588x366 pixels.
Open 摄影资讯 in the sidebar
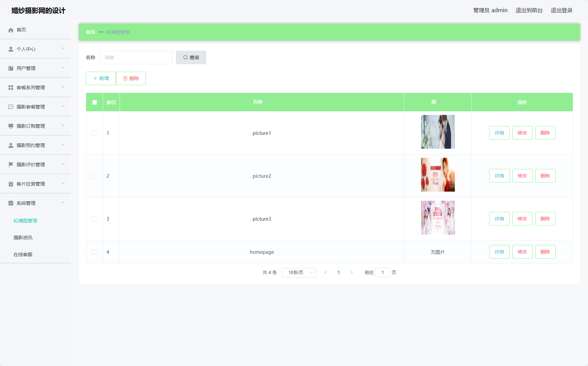(x=23, y=238)
